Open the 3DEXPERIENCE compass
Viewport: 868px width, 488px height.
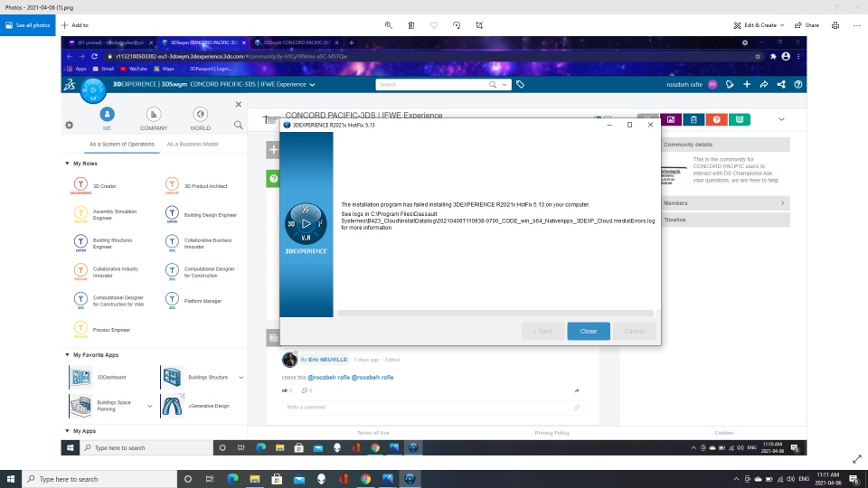(x=93, y=89)
